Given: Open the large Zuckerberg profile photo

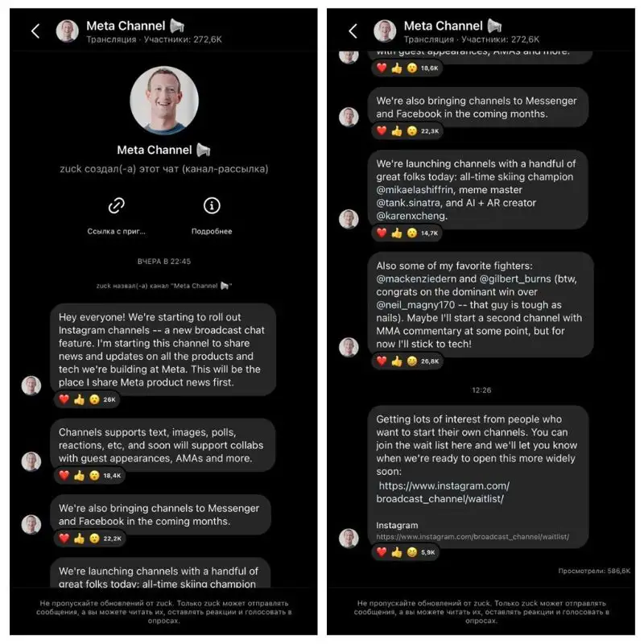Looking at the screenshot, I should pos(164,101).
